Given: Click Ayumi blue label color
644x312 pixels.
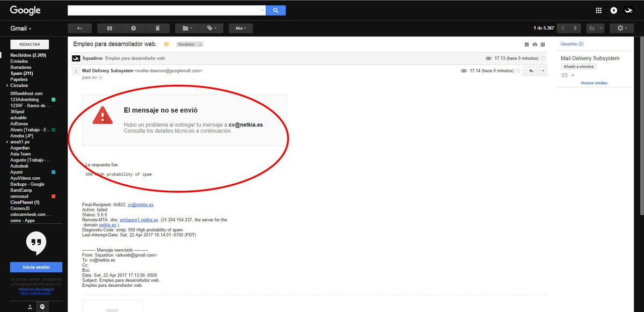Looking at the screenshot, I should [x=53, y=172].
